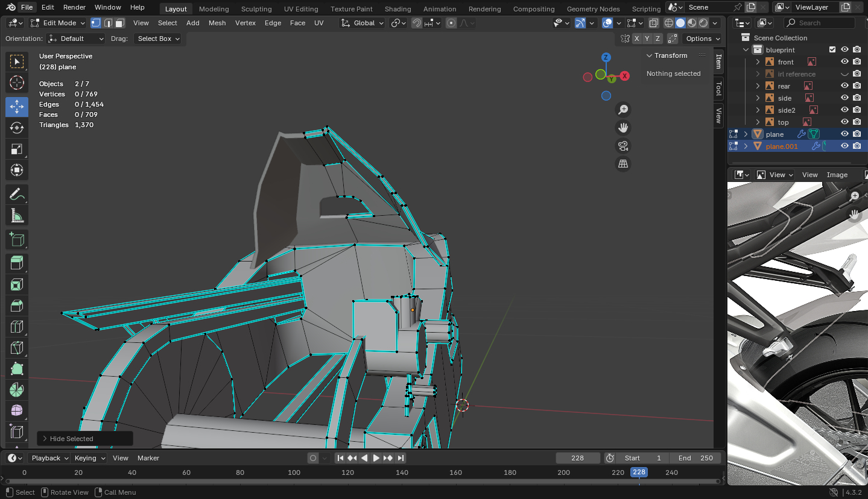
Task: Switch to face select mode
Action: (120, 23)
